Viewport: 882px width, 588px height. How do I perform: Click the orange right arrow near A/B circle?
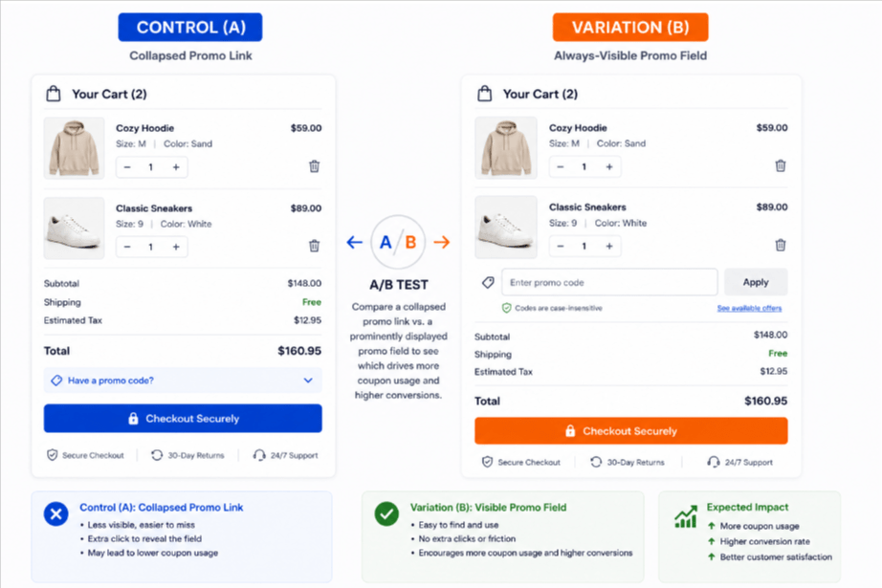(442, 242)
